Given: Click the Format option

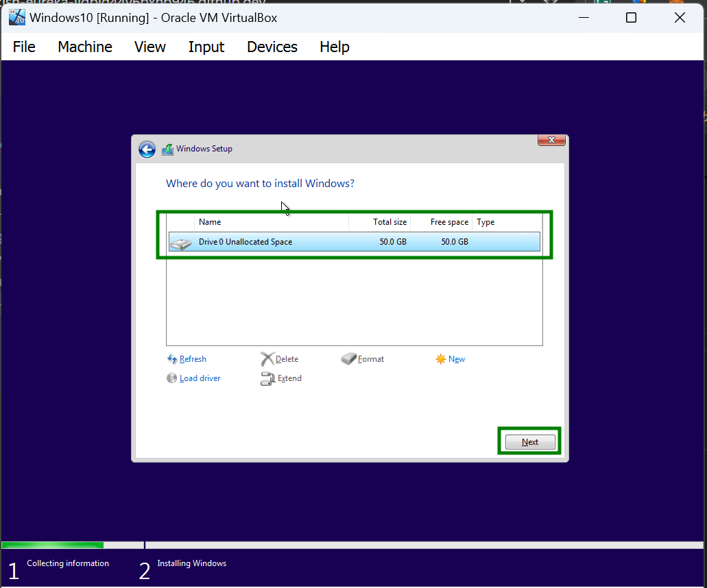Looking at the screenshot, I should click(370, 359).
